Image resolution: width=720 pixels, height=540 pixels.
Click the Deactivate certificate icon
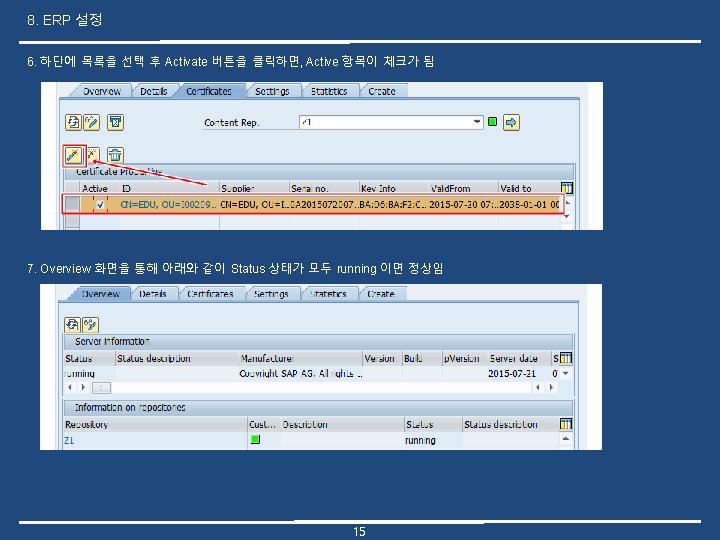click(93, 155)
